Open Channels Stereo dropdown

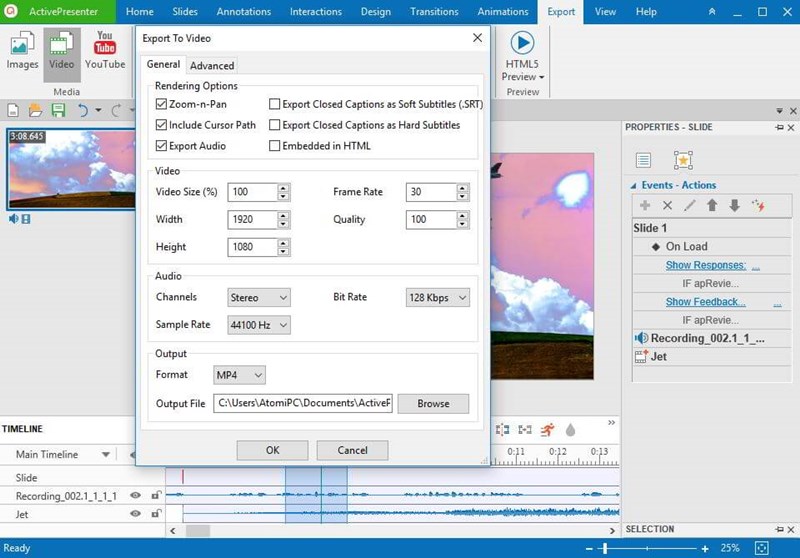click(x=259, y=297)
